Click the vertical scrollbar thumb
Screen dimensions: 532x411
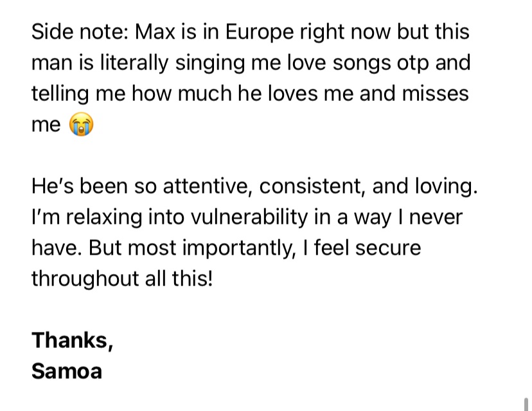coord(526,404)
